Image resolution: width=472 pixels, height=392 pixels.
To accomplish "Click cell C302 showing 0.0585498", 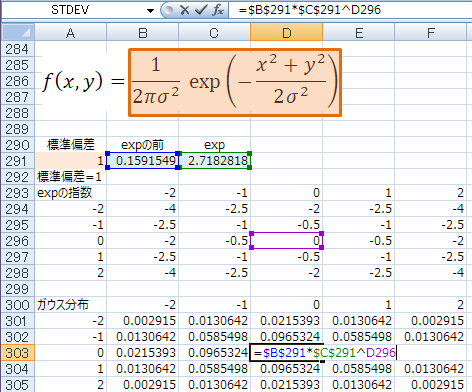I will [214, 337].
